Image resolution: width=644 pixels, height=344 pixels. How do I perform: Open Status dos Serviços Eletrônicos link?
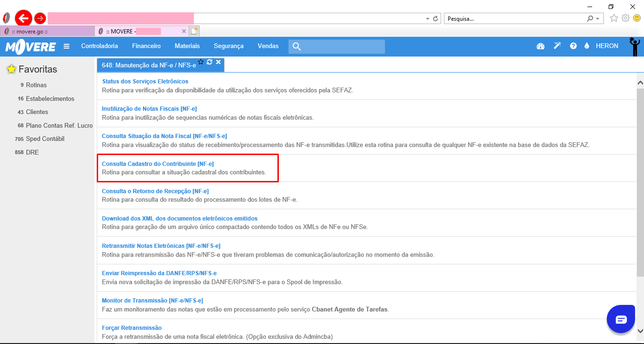pos(145,82)
